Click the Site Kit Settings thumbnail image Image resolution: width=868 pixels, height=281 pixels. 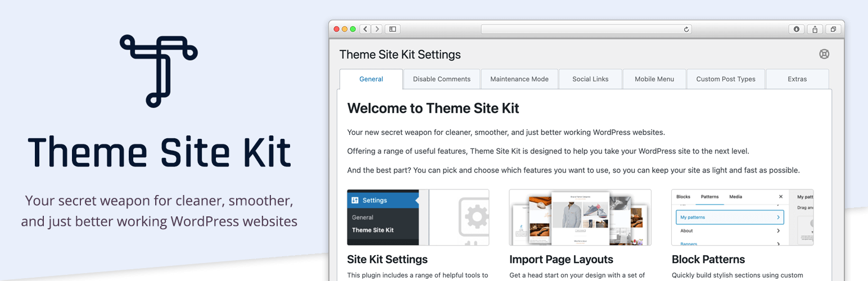coord(418,217)
